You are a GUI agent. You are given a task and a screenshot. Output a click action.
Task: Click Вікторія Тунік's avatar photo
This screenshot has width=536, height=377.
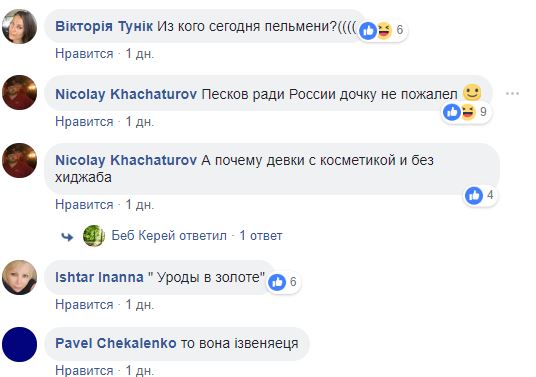[x=19, y=26]
